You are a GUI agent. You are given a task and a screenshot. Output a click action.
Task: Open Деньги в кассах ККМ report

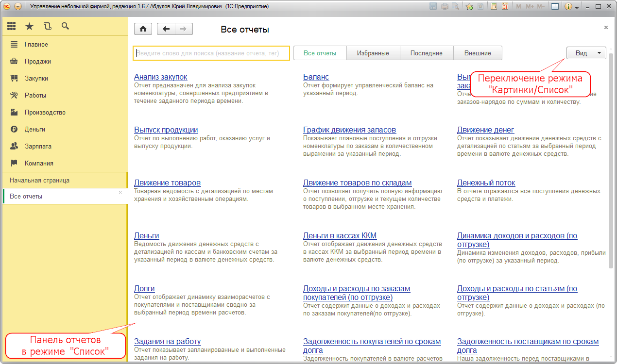pos(340,235)
